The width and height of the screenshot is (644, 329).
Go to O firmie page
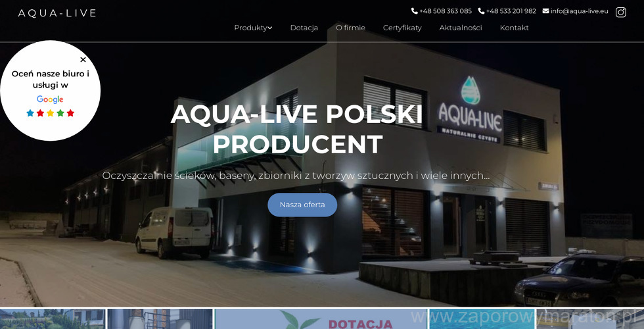pyautogui.click(x=350, y=28)
